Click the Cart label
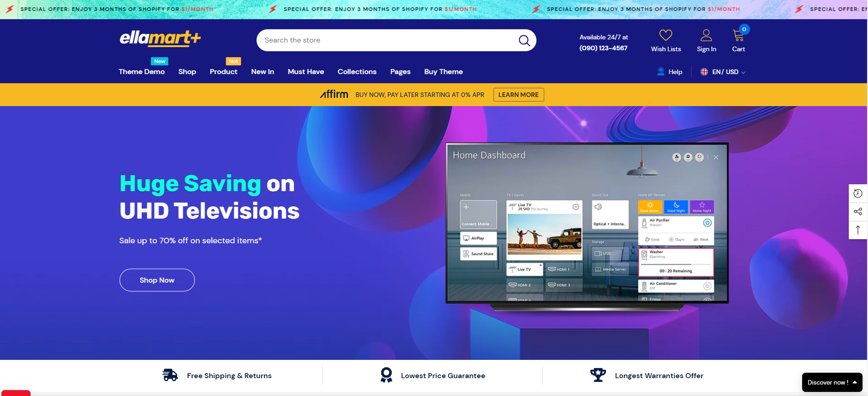The height and width of the screenshot is (396, 868). pos(739,49)
